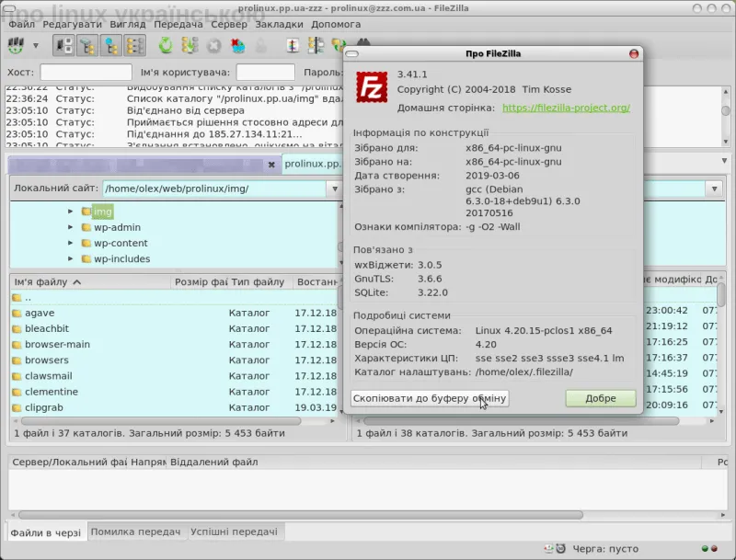Open the Site Manager icon

pos(16,45)
